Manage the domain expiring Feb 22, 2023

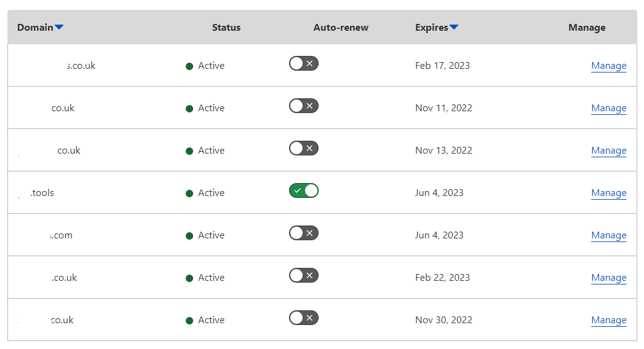608,278
